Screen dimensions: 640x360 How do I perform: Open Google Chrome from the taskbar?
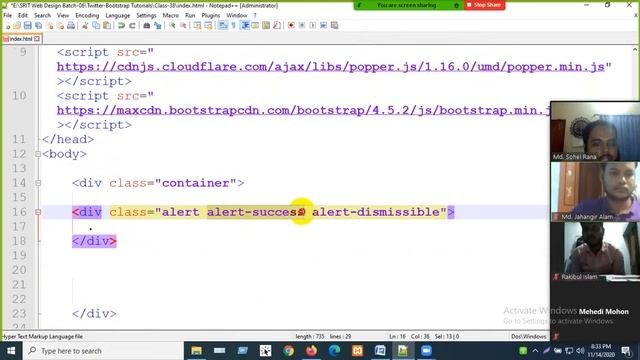point(289,351)
